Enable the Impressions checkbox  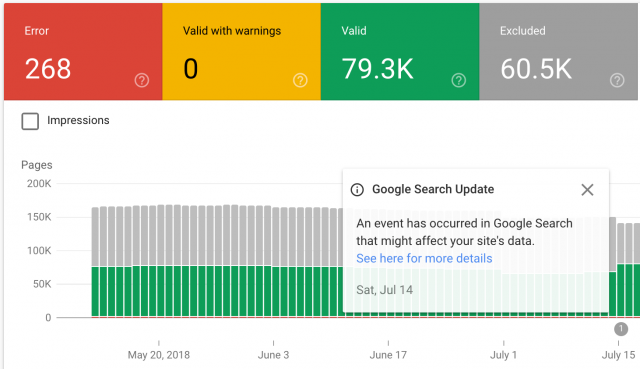30,121
